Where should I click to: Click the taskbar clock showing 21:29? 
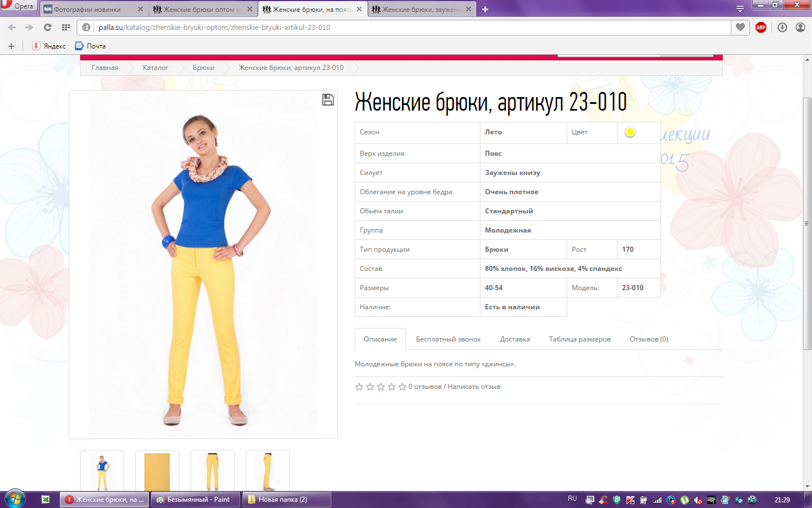pos(782,500)
